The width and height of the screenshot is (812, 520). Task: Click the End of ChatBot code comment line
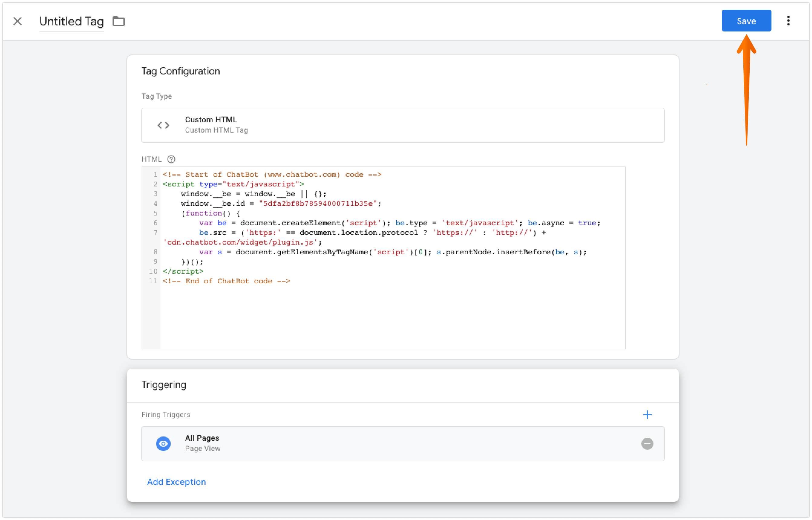tap(226, 281)
